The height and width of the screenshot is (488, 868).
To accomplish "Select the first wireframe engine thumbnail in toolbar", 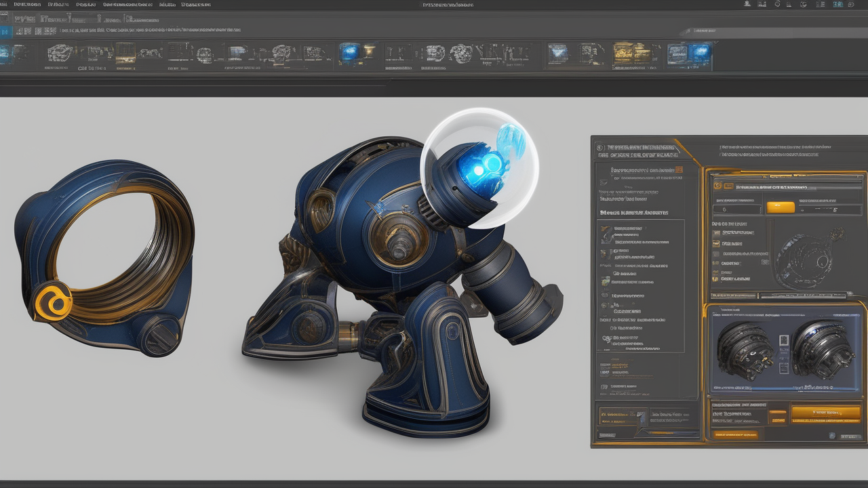I will 60,53.
